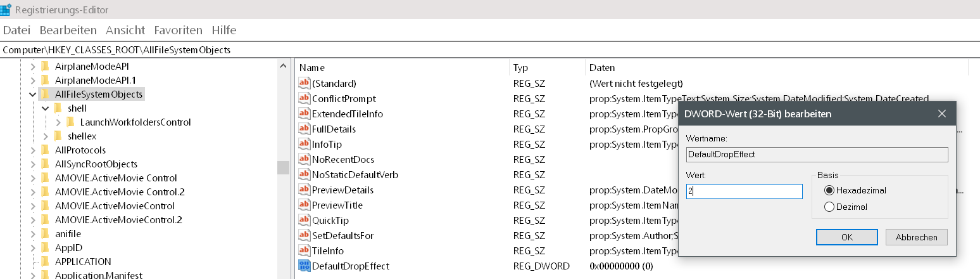This screenshot has height=279, width=980.
Task: Select the Hexadezimal radio button
Action: (x=829, y=190)
